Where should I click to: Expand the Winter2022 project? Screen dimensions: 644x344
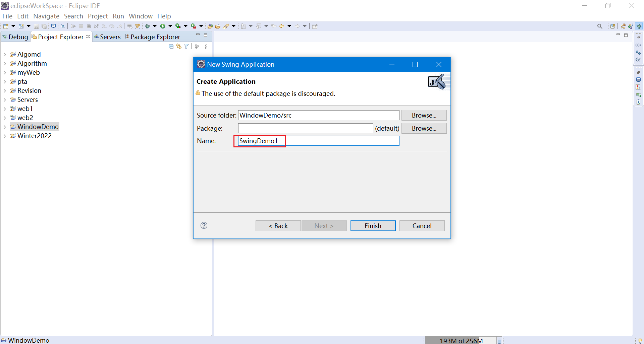5,136
